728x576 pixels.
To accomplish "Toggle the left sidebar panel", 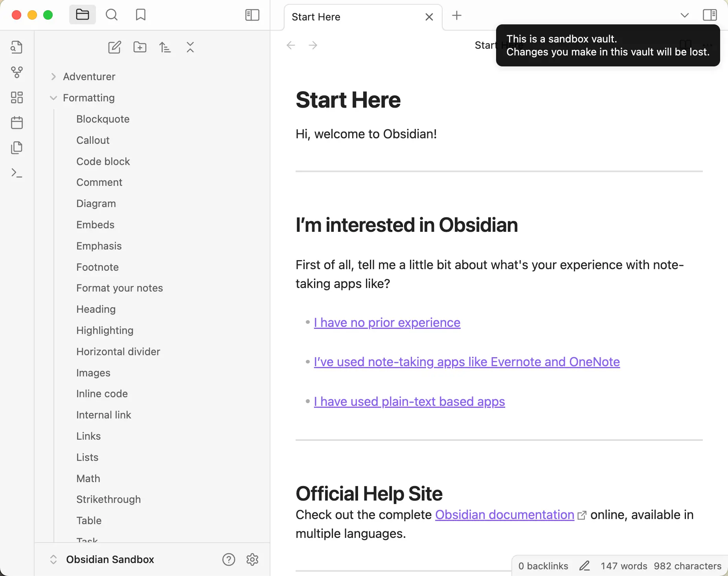I will (x=252, y=15).
